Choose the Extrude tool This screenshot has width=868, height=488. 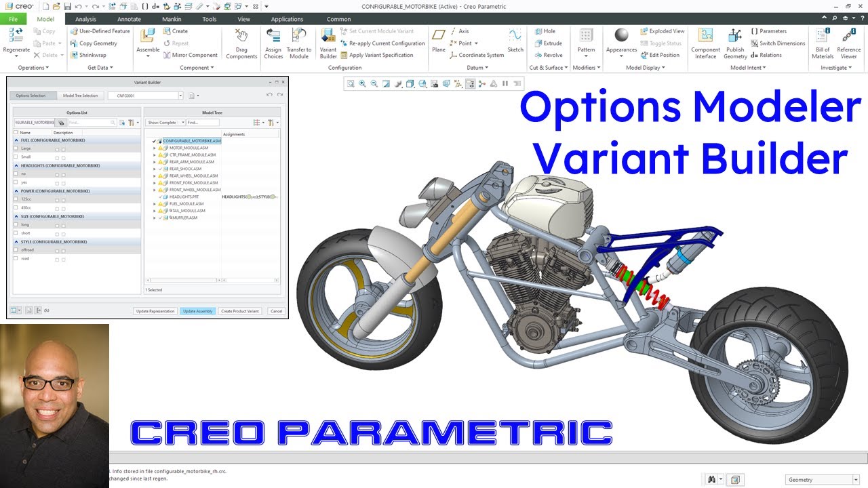click(x=548, y=43)
